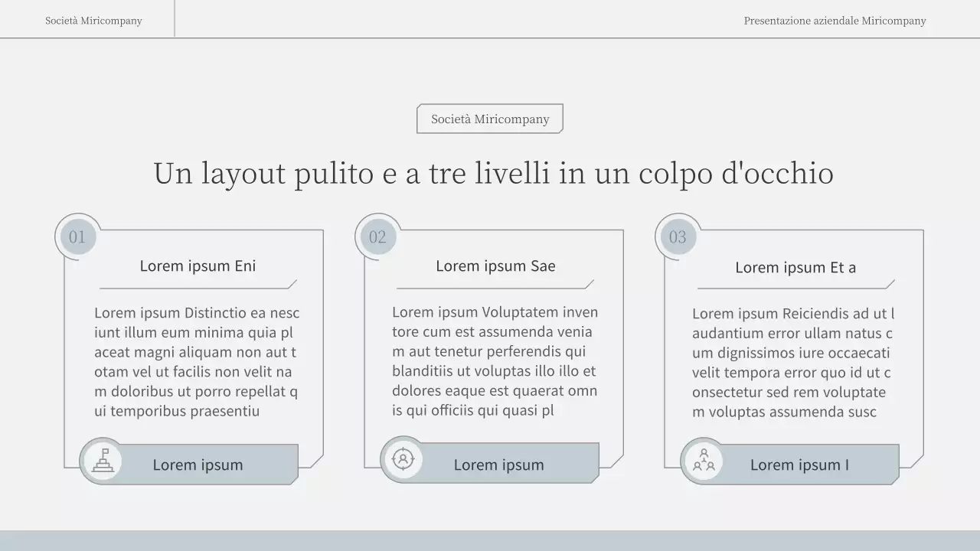Click the audience target icon on card 02
The height and width of the screenshot is (551, 980).
coord(403,458)
